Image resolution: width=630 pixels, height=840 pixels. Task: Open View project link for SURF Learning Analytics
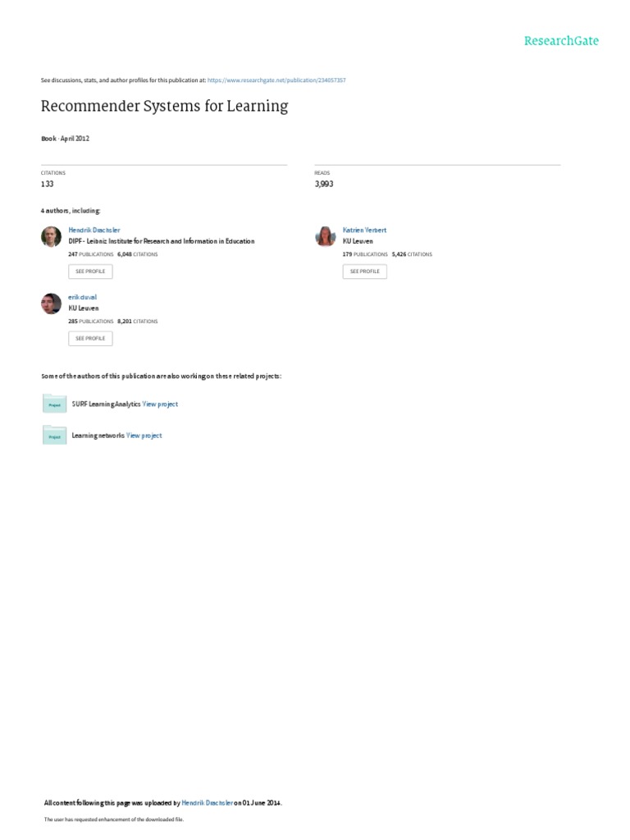[x=160, y=404]
